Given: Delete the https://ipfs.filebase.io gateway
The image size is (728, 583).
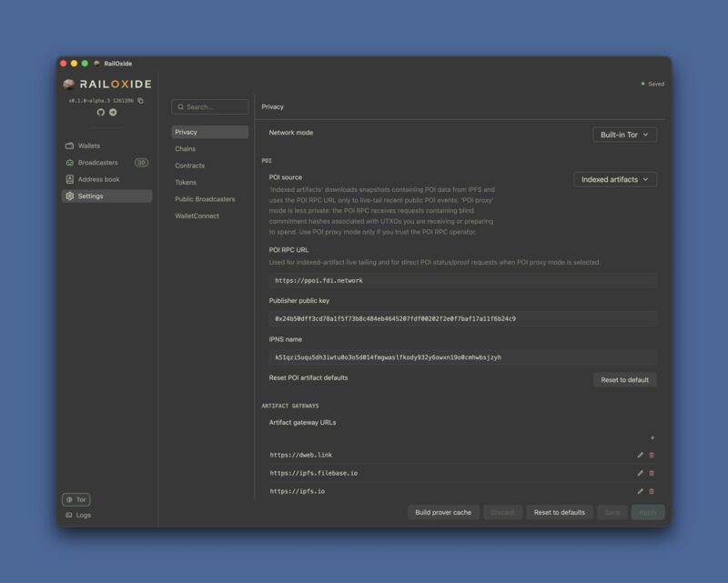Looking at the screenshot, I should pos(652,473).
